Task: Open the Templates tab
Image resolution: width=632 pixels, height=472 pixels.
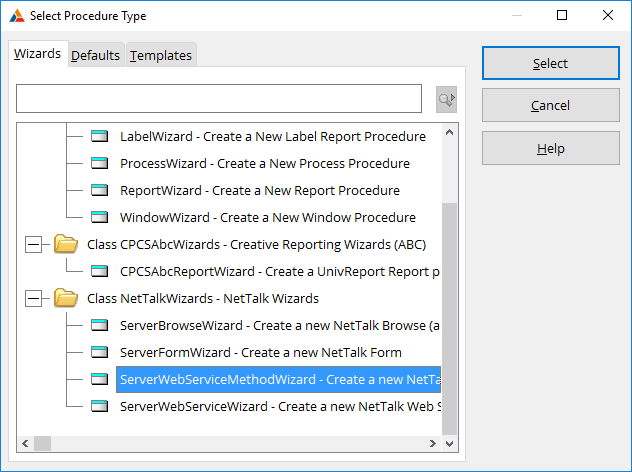Action: pyautogui.click(x=161, y=56)
